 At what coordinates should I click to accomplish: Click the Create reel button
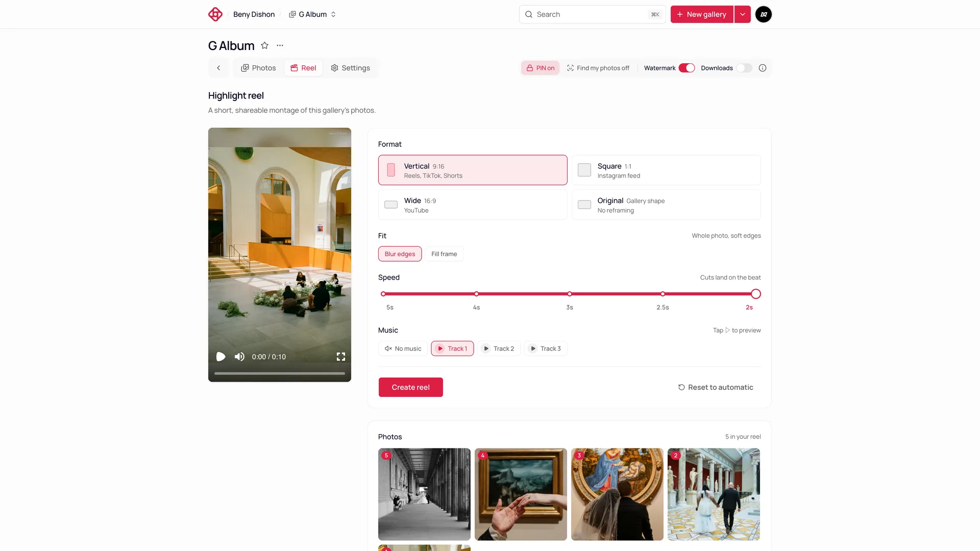coord(410,387)
